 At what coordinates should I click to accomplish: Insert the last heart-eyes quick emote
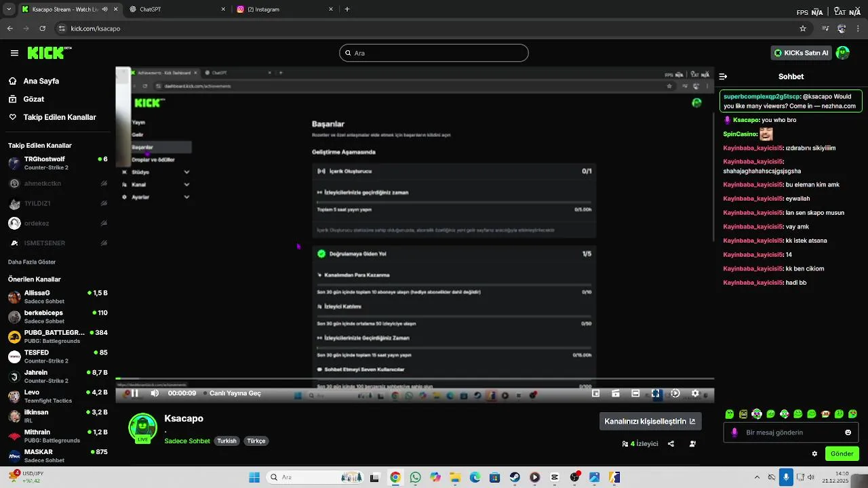tap(853, 413)
